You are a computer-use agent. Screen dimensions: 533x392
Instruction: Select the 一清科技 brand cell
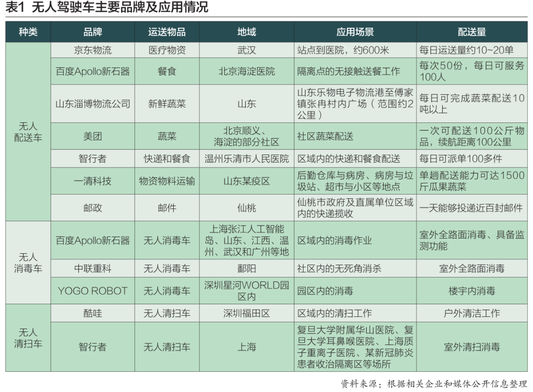pos(93,181)
